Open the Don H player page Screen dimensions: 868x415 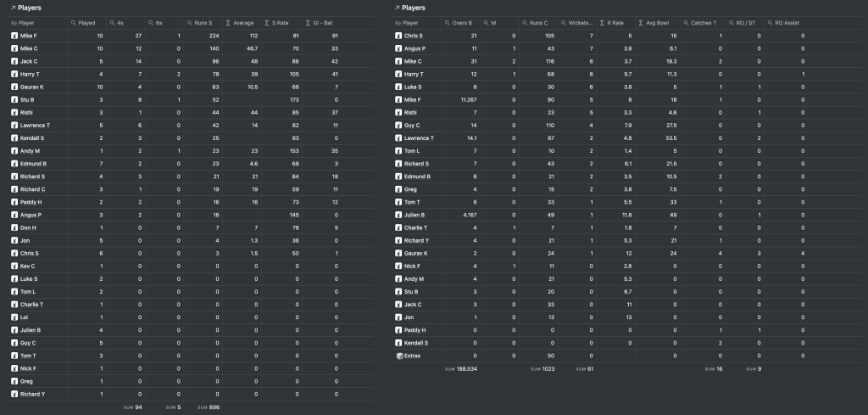point(29,227)
